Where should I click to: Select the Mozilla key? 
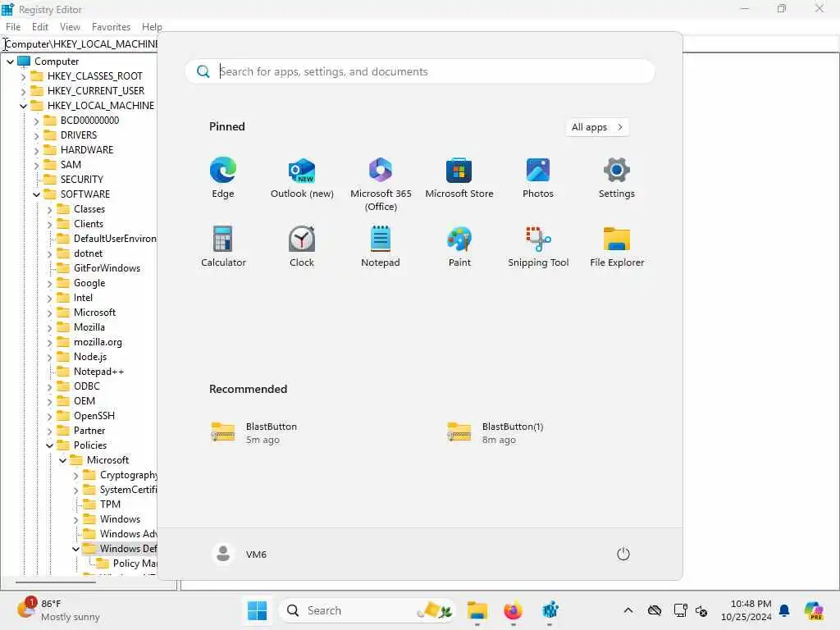[89, 326]
